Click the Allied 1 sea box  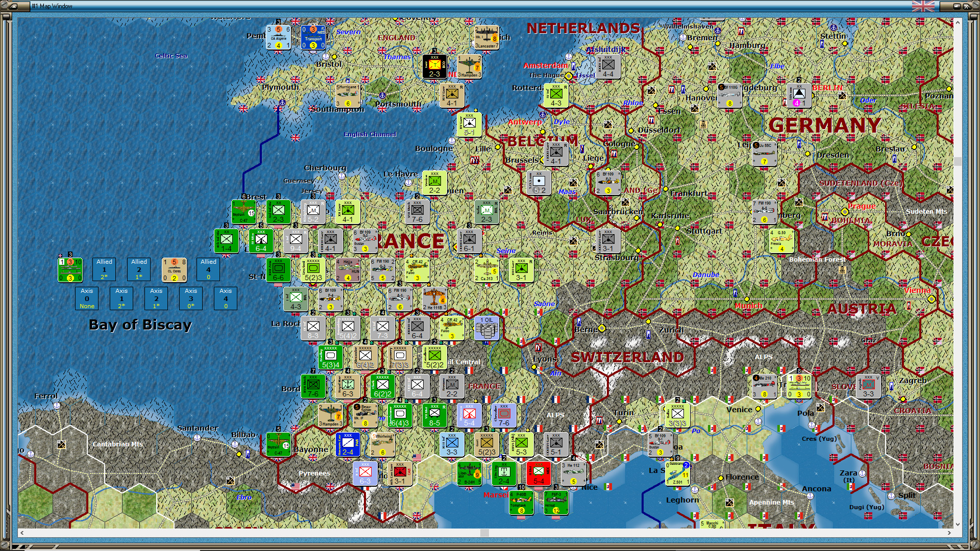coord(104,269)
